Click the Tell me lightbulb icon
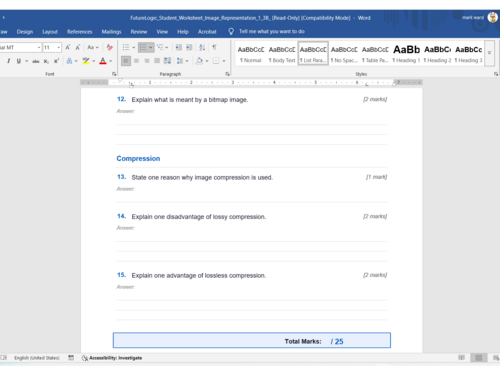This screenshot has width=500, height=375. 231,32
